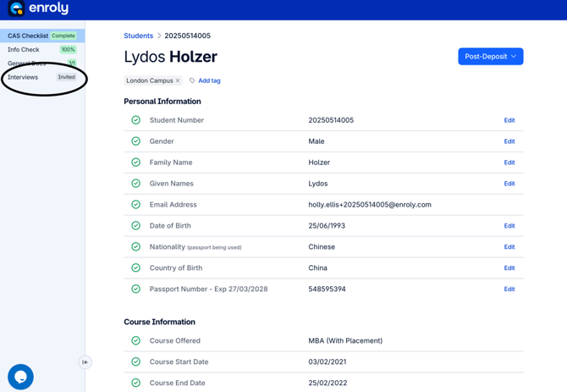The width and height of the screenshot is (567, 392).
Task: Click the Invited badge on Interviews
Action: point(67,77)
